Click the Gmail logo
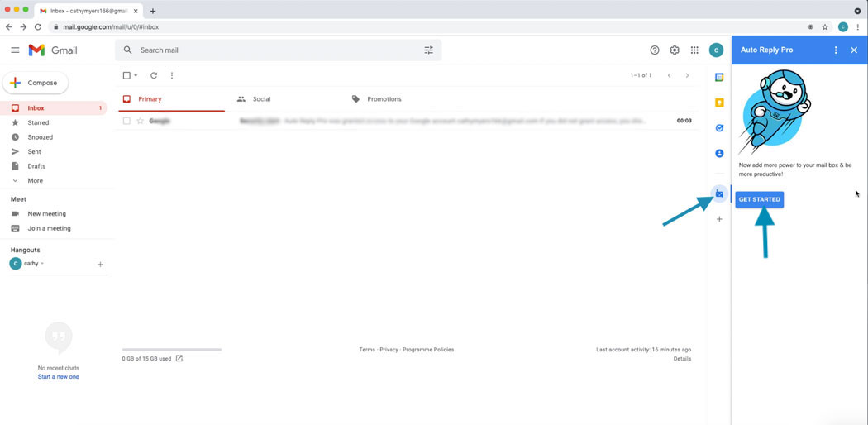The width and height of the screenshot is (868, 425). click(53, 50)
